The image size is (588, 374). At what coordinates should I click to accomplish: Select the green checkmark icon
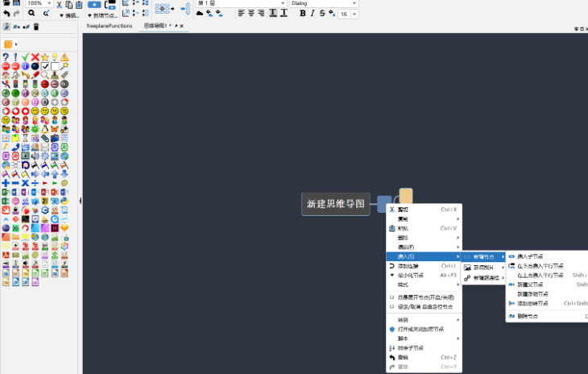[25, 57]
